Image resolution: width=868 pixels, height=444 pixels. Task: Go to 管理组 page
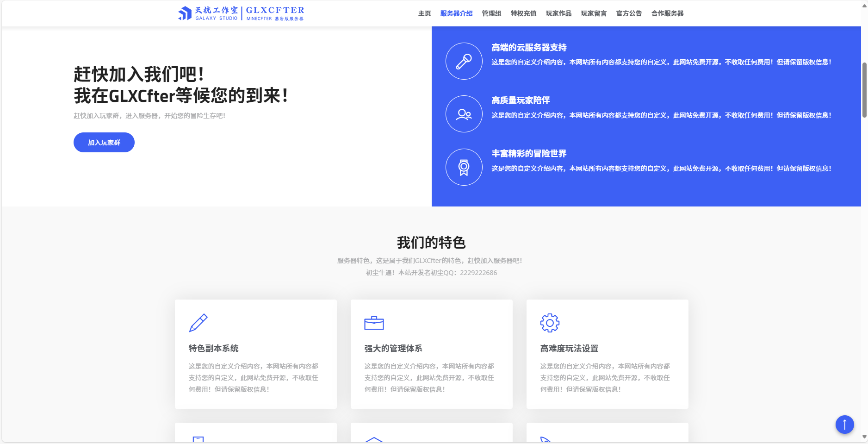click(491, 13)
